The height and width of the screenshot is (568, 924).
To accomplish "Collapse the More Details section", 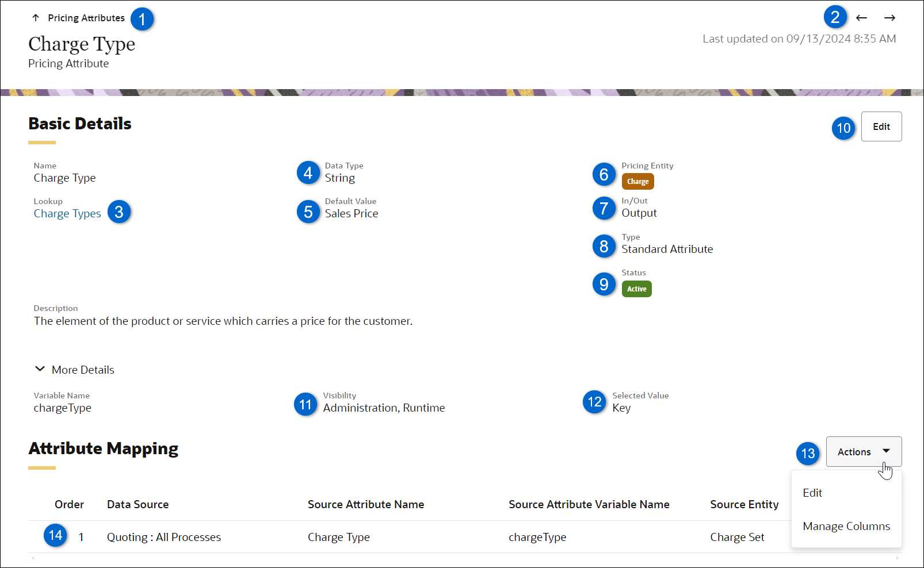I will [x=40, y=369].
